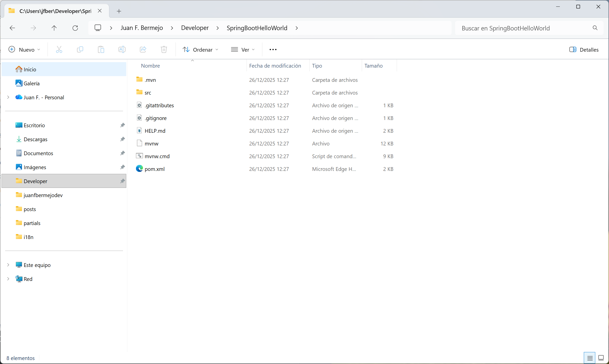Image resolution: width=609 pixels, height=364 pixels.
Task: Refresh the current folder view
Action: (x=75, y=28)
